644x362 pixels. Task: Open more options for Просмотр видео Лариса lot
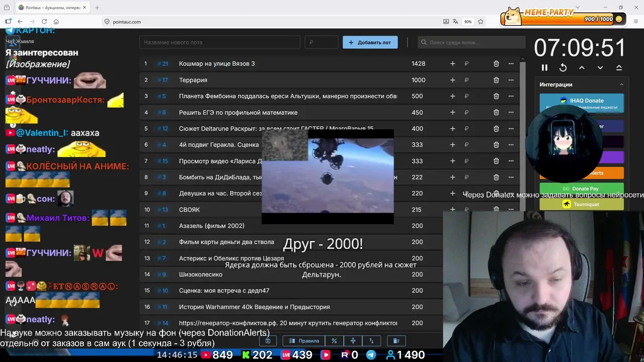511,161
